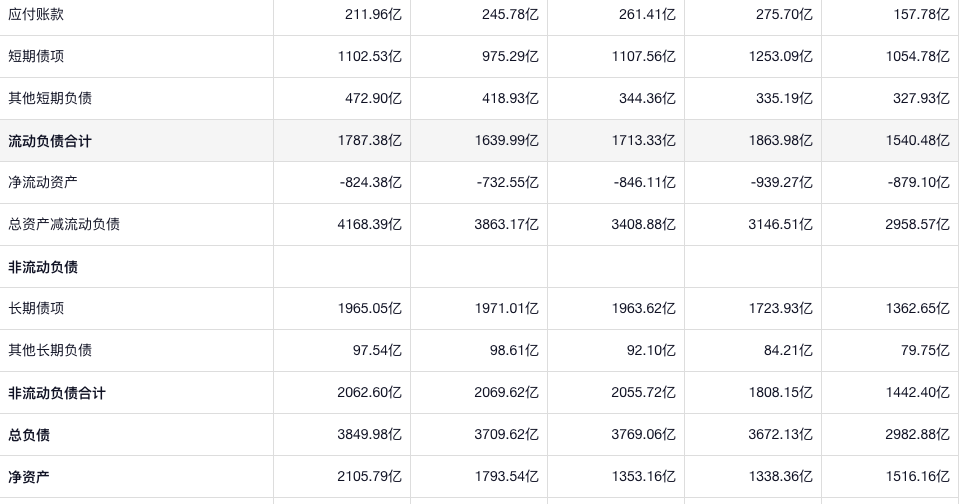The height and width of the screenshot is (504, 972).
Task: Click the 其他短期负债 row label
Action: click(50, 98)
